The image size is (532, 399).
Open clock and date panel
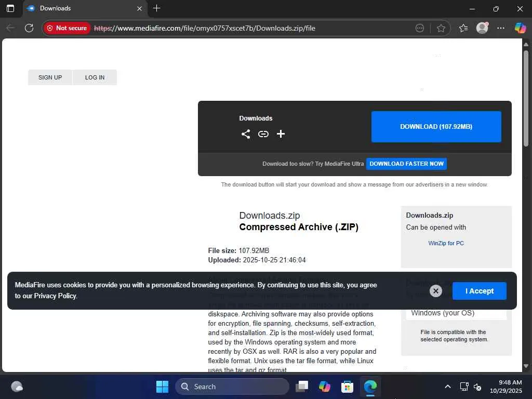(x=506, y=387)
